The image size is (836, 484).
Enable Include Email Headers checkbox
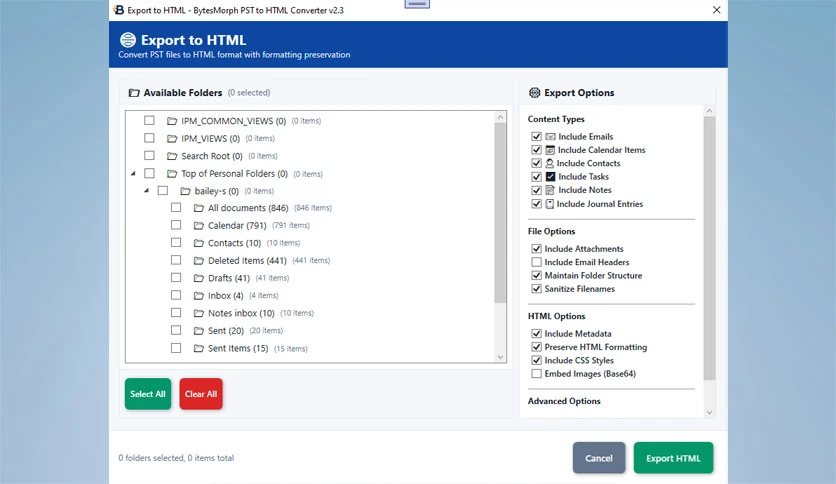click(x=536, y=262)
